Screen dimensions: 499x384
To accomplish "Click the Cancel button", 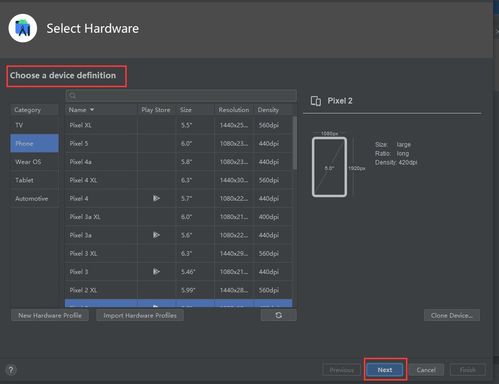I will pyautogui.click(x=426, y=370).
